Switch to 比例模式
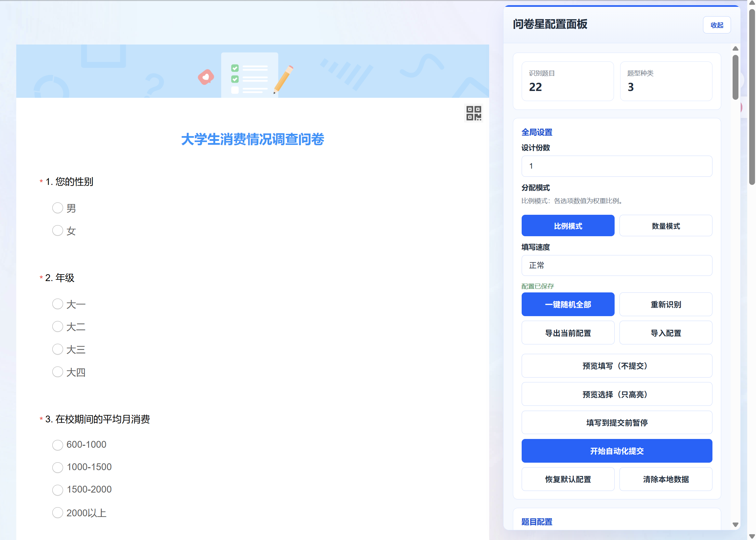This screenshot has width=756, height=540. pos(567,226)
